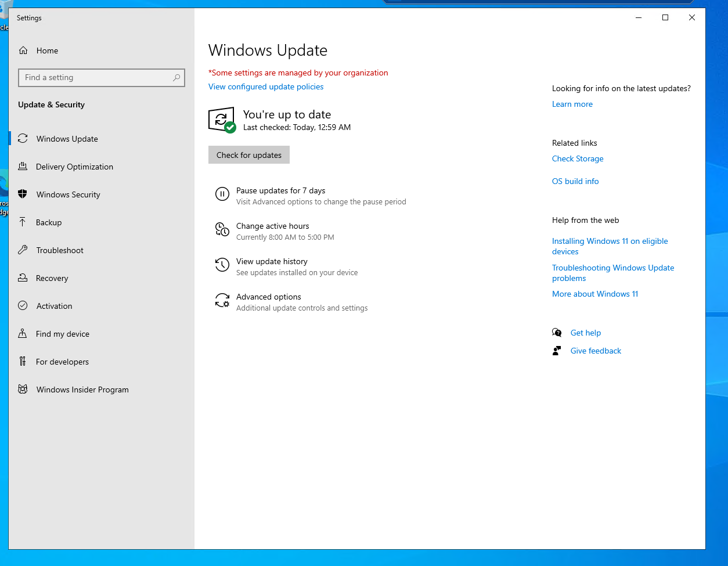Screen dimensions: 728x566
Task: Click the Recovery icon in the sidebar
Action: tap(23, 278)
